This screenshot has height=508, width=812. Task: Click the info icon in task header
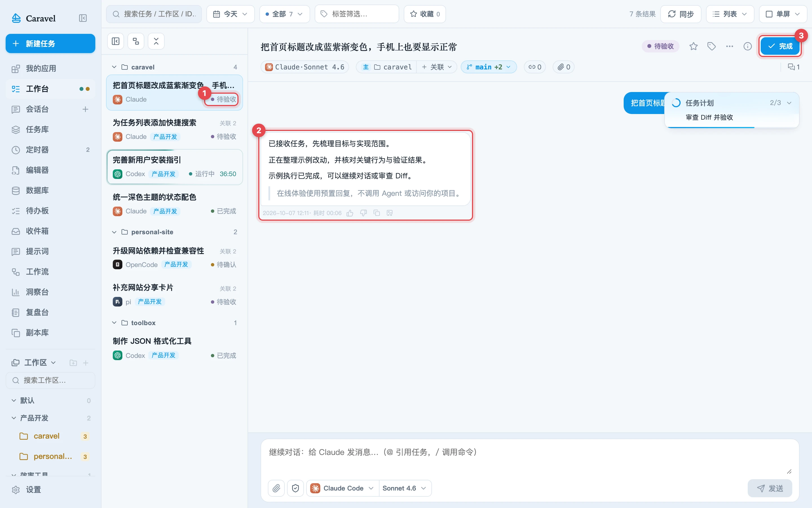748,46
